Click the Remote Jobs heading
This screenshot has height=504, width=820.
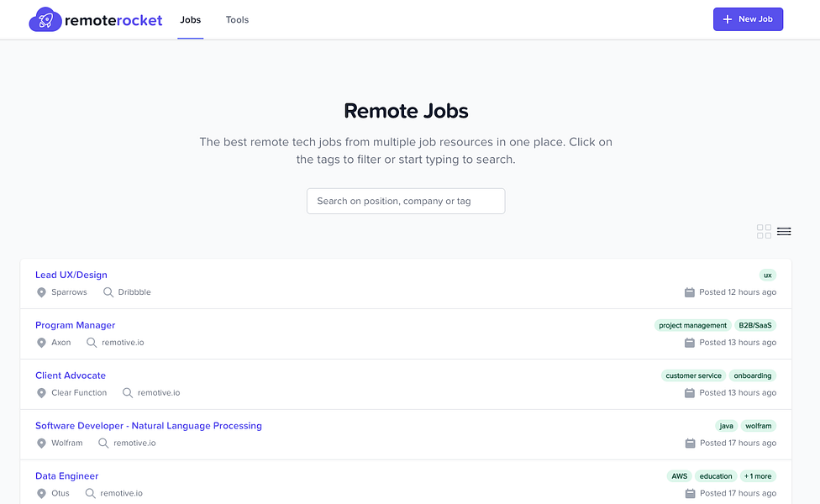(x=406, y=111)
